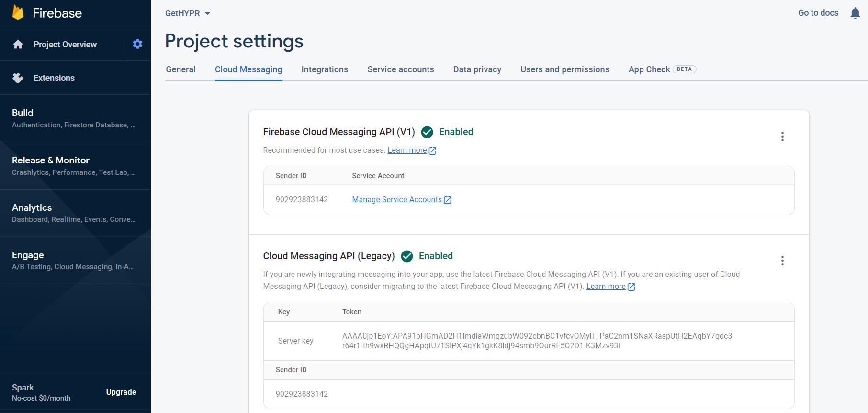Click the Project settings page title
Screen dimensions: 868x413
pos(234,41)
